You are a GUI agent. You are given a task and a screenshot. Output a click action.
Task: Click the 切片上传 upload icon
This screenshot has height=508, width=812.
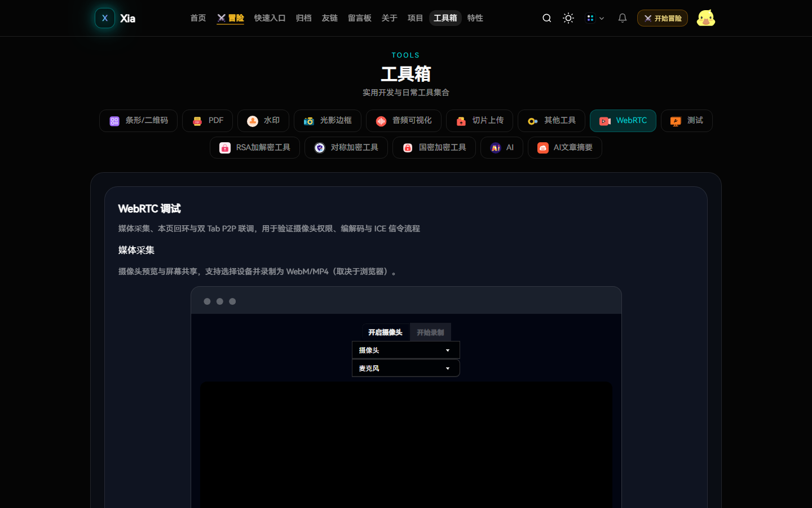click(461, 121)
